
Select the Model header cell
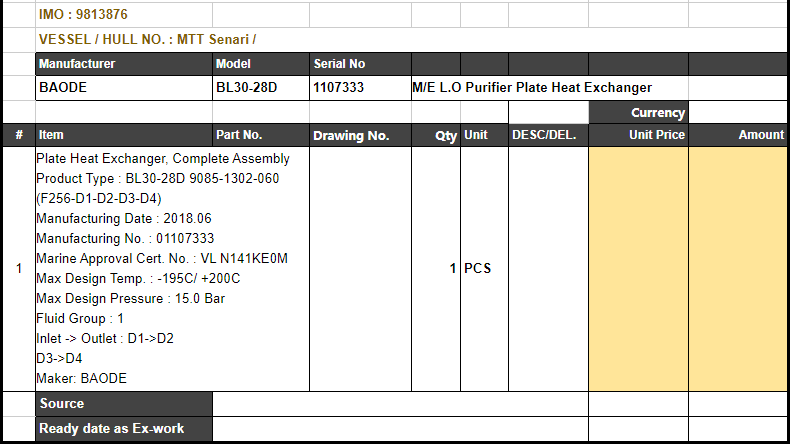(261, 64)
